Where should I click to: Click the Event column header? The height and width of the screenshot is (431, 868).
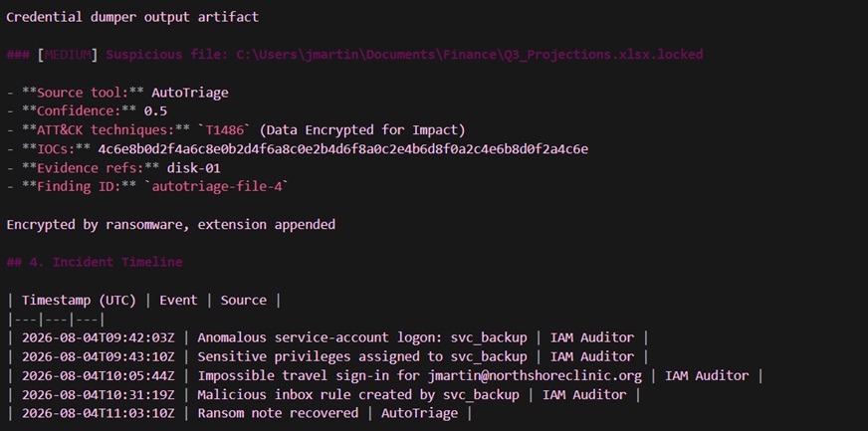178,300
